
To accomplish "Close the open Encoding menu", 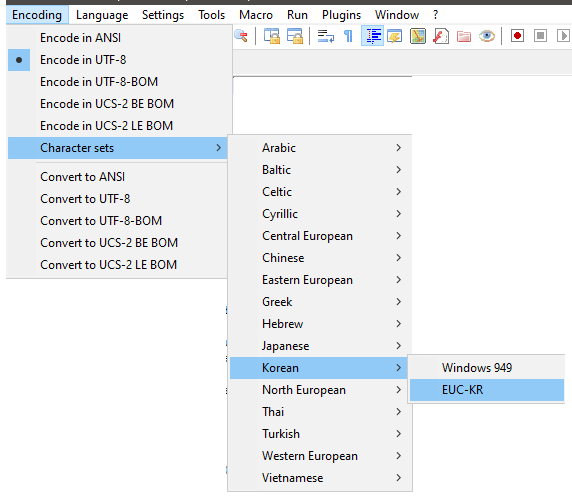I will (37, 15).
